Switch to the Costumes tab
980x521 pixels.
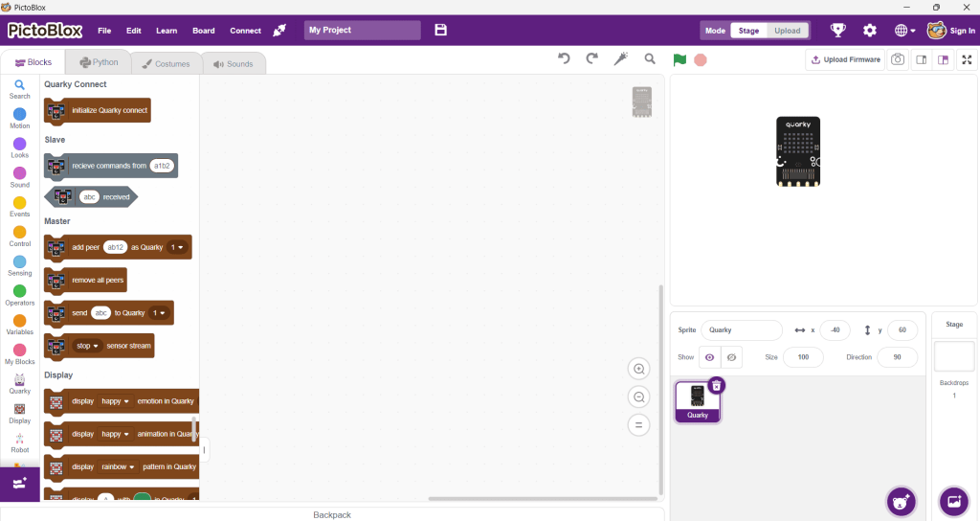click(x=167, y=64)
